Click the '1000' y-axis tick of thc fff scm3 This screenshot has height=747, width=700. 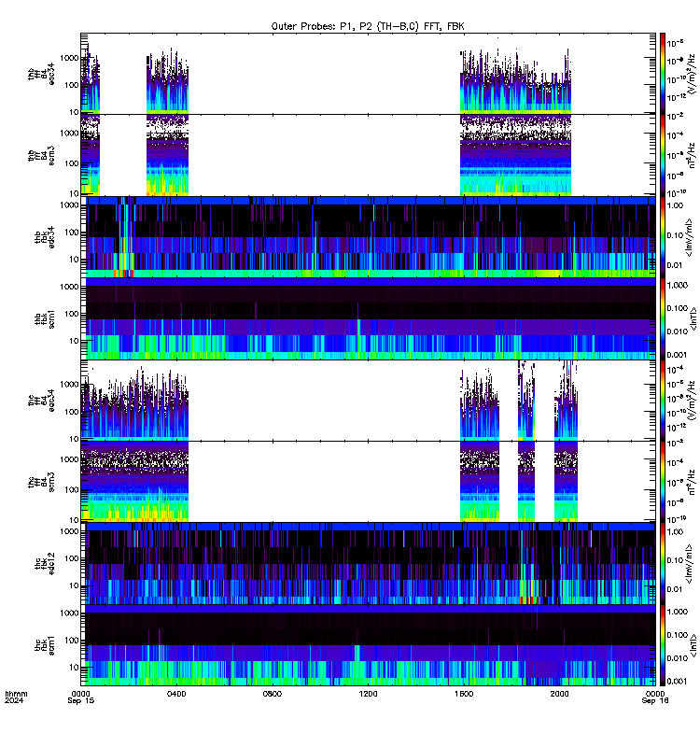coord(69,459)
